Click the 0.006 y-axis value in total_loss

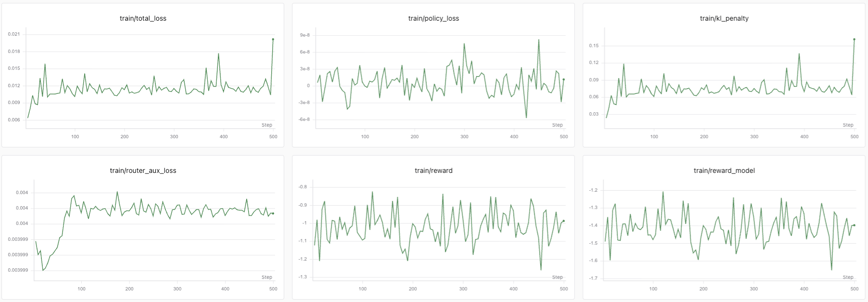point(14,120)
